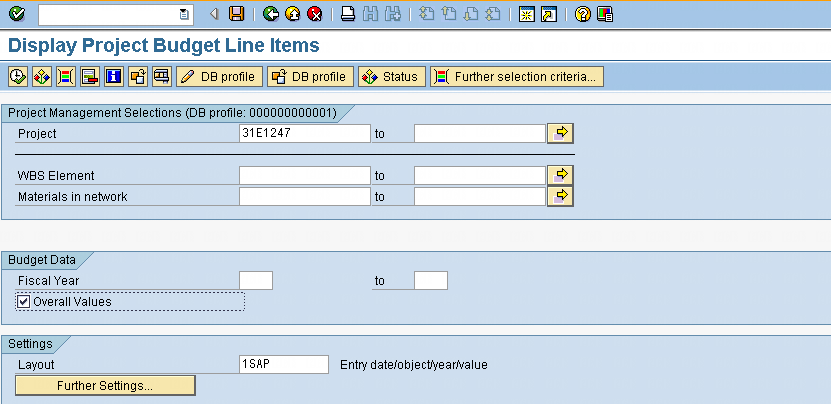Screen dimensions: 831x404
Task: Open Further selection criteria
Action: (x=517, y=77)
